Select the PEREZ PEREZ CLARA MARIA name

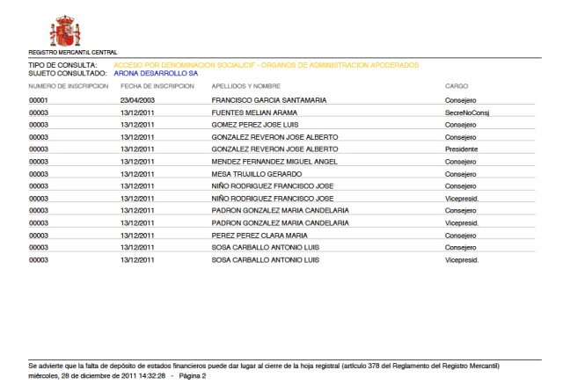point(260,236)
